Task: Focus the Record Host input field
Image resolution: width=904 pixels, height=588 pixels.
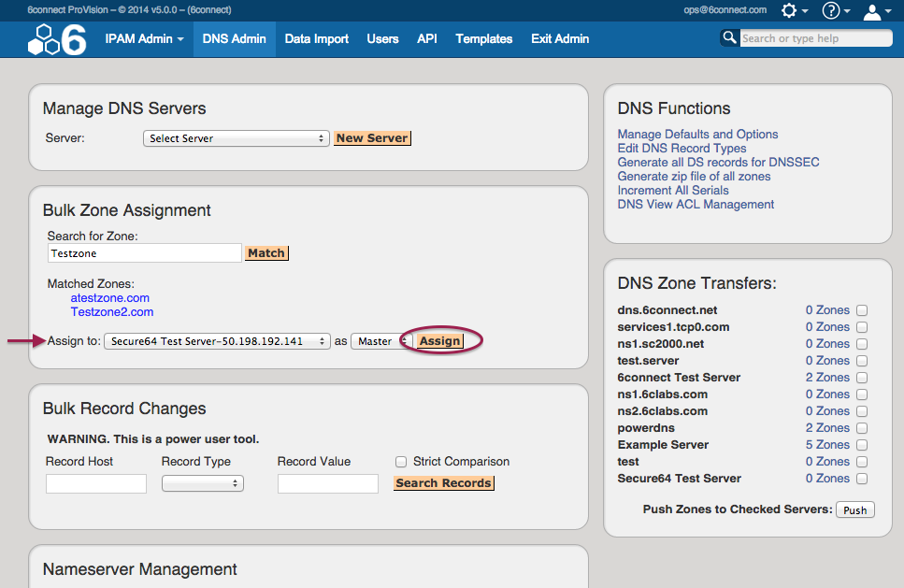Action: pos(96,483)
